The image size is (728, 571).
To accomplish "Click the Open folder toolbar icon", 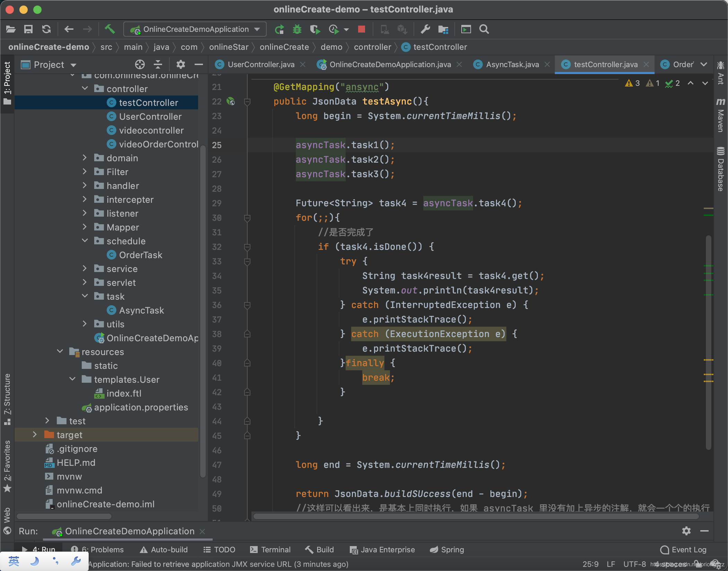I will [x=11, y=29].
